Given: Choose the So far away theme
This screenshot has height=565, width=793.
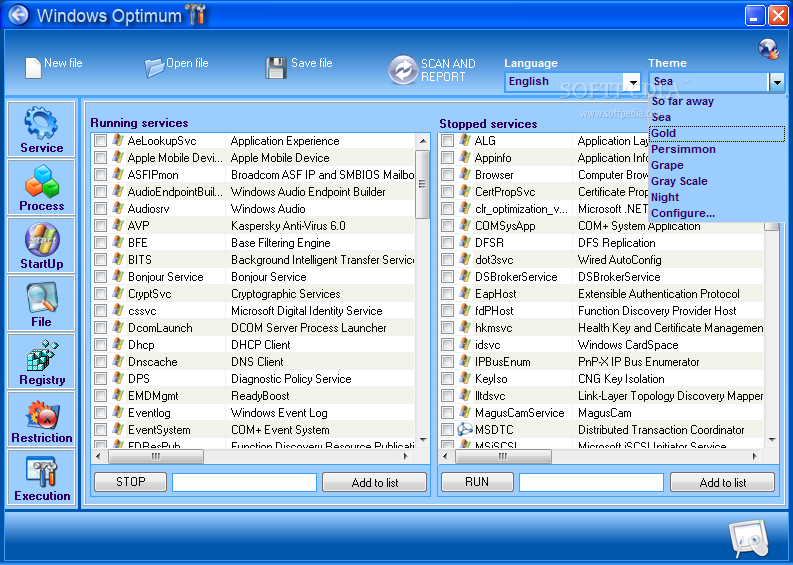Looking at the screenshot, I should click(x=717, y=101).
